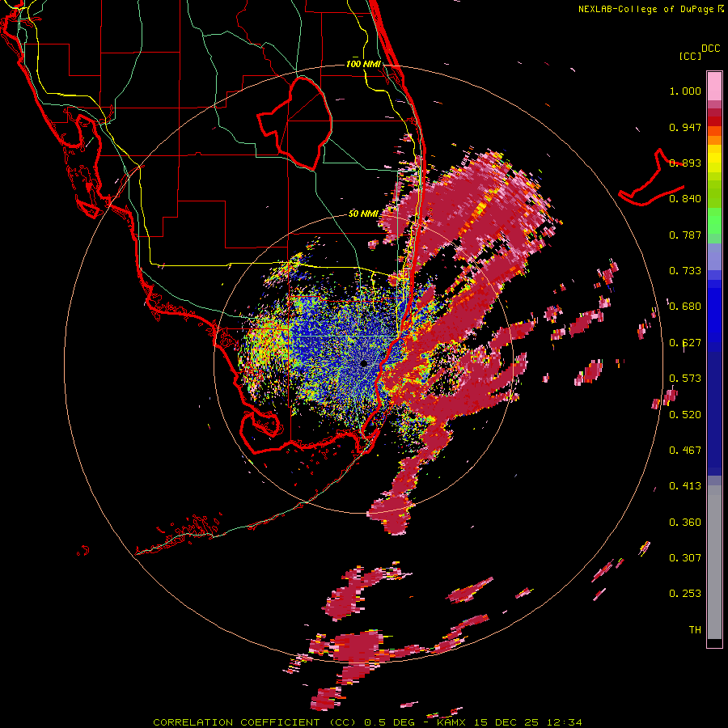Viewport: 728px width, 728px height.
Task: Click the TH threshold label
Action: pos(695,629)
